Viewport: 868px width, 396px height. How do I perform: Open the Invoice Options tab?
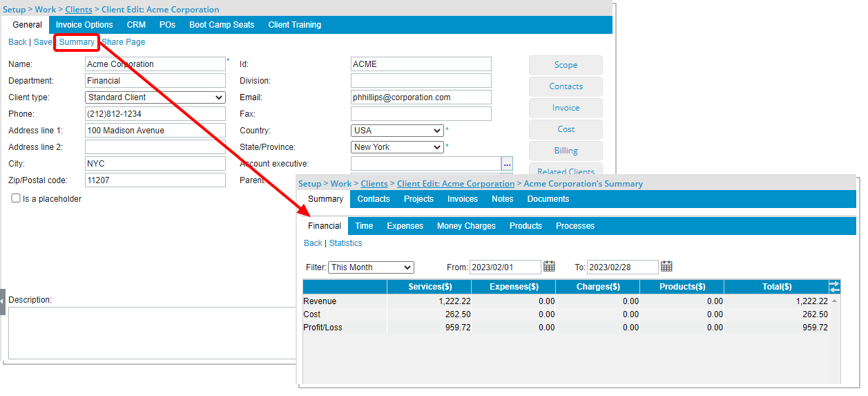coord(84,25)
